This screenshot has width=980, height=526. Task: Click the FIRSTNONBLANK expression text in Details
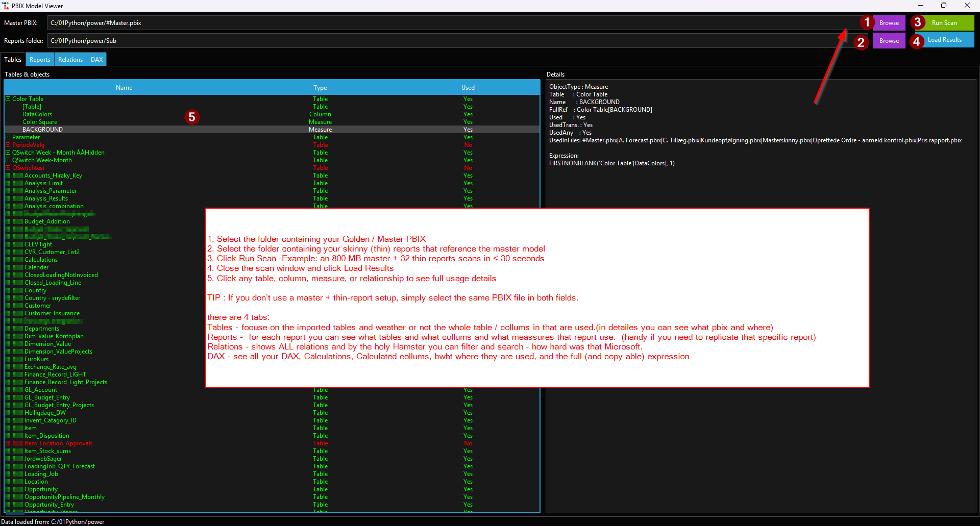pos(612,163)
